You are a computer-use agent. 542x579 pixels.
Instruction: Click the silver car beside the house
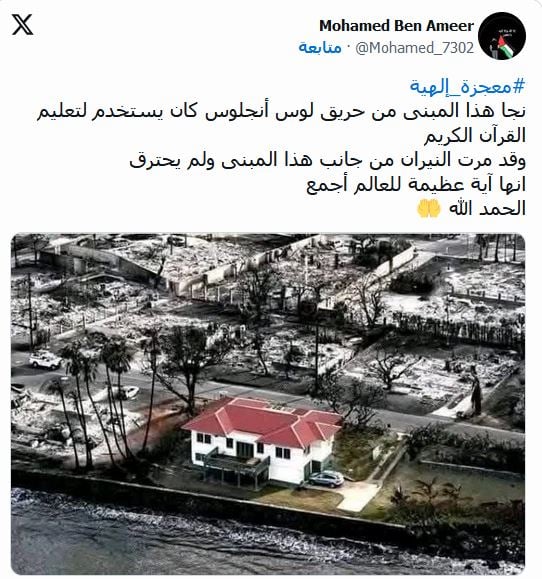coord(326,479)
